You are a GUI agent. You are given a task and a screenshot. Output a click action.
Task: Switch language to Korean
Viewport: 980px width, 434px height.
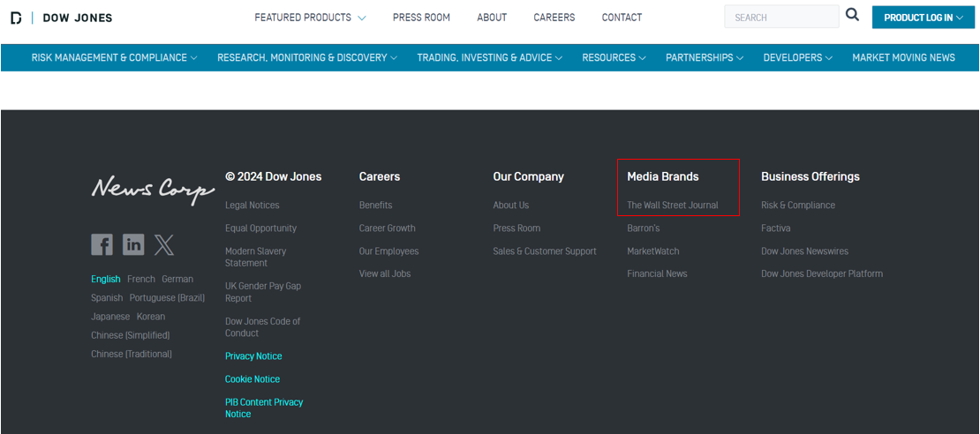(x=151, y=317)
